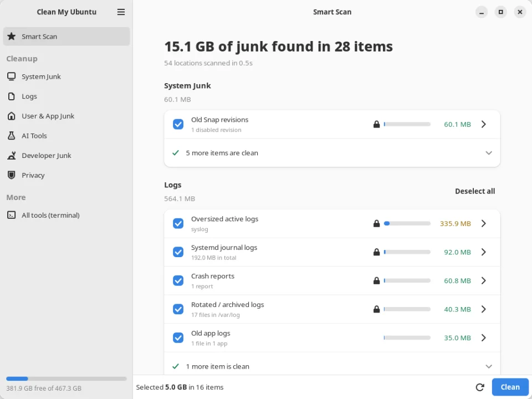The image size is (532, 399).
Task: Toggle the Crash reports checkbox
Action: pos(178,280)
